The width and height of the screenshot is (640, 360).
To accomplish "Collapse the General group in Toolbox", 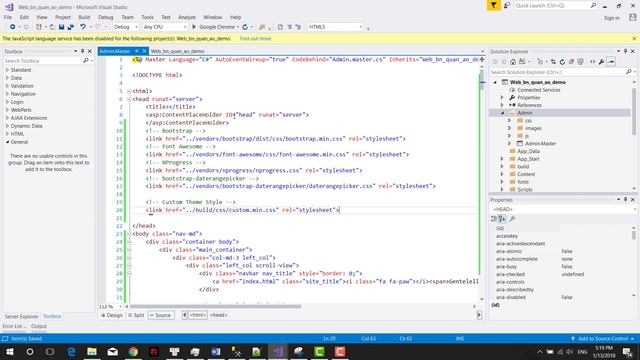I will (7, 142).
